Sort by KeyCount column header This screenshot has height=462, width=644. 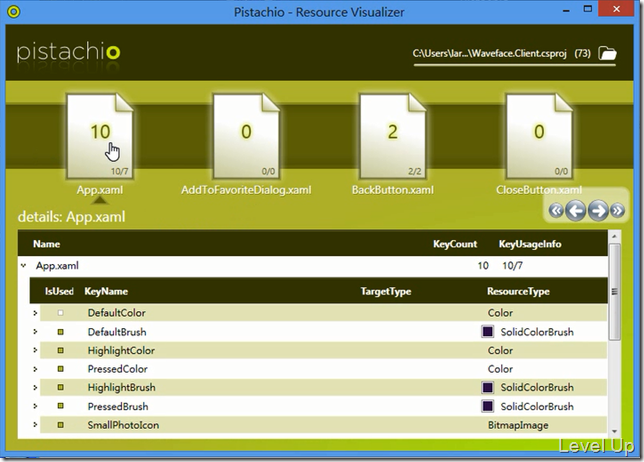(455, 244)
